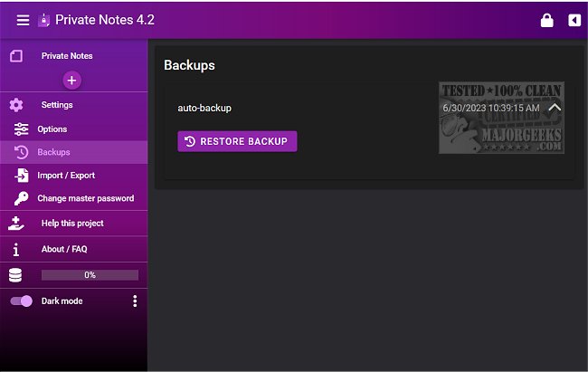Click the donate hand icon

coord(16,224)
